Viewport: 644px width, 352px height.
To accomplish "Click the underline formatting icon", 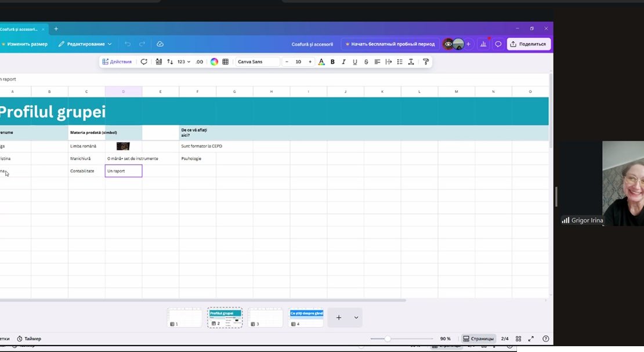I will coord(354,61).
